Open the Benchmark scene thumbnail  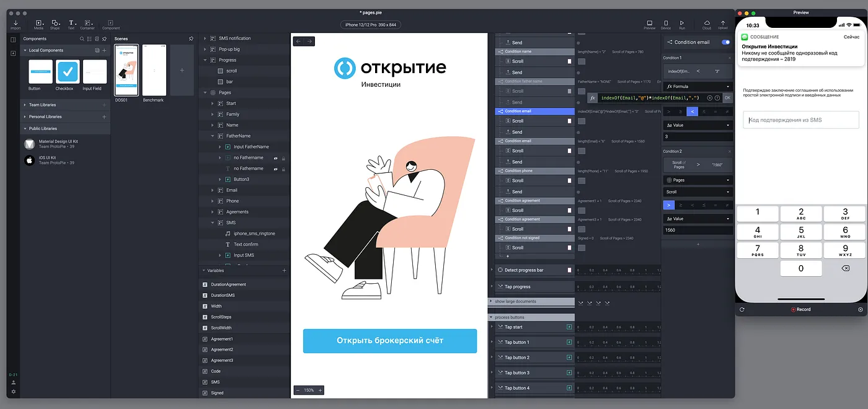point(154,70)
